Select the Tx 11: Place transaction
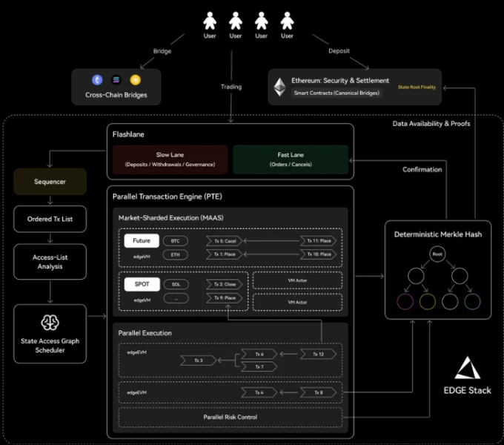The height and width of the screenshot is (445, 504). coord(318,240)
